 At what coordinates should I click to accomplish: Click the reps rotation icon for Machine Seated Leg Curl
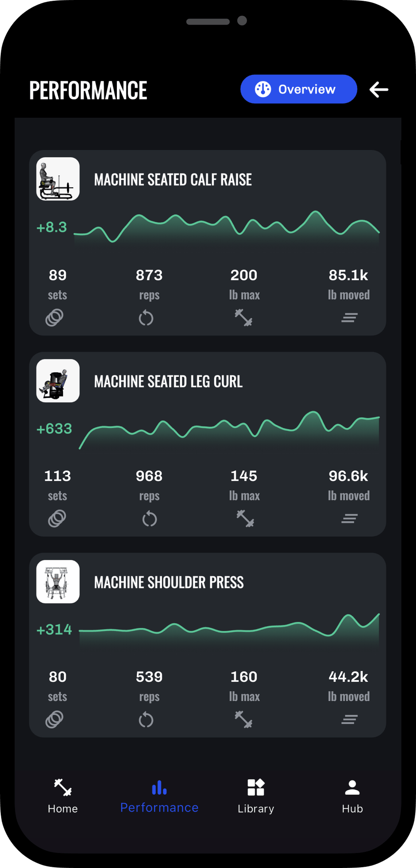[149, 518]
